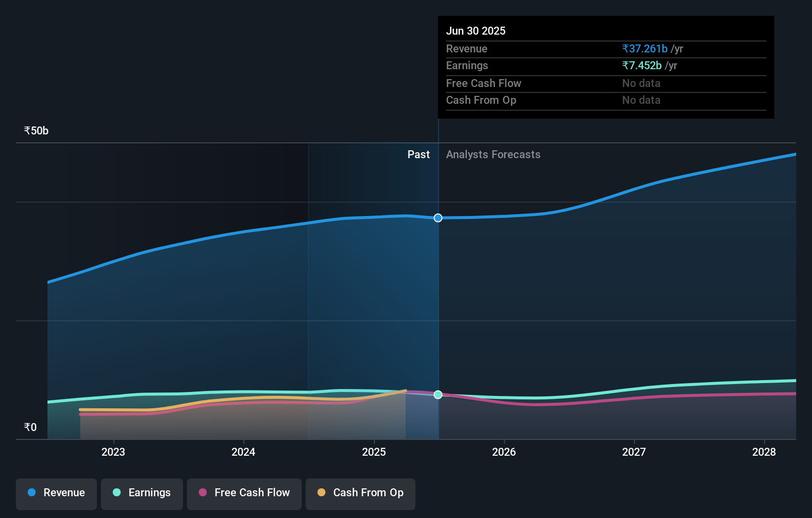Viewport: 812px width, 518px height.
Task: Click the Free Cash Flow row in tooltip
Action: [606, 84]
